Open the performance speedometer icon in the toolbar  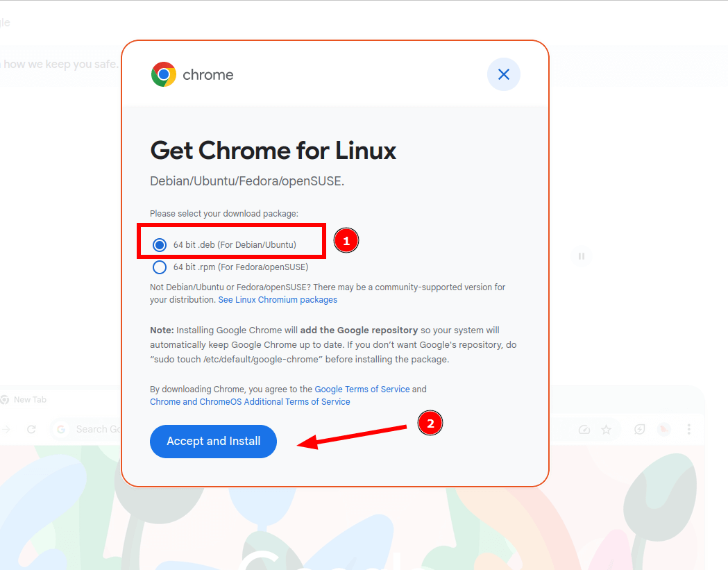coord(585,429)
